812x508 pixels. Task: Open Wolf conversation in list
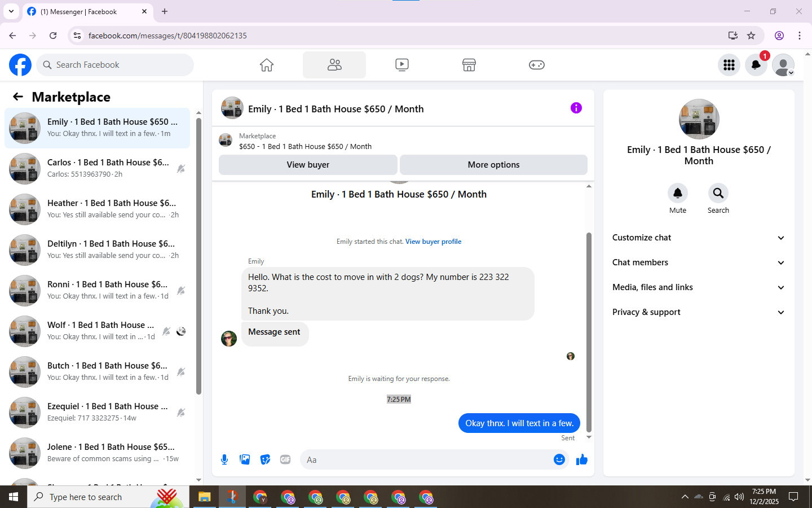click(x=97, y=331)
